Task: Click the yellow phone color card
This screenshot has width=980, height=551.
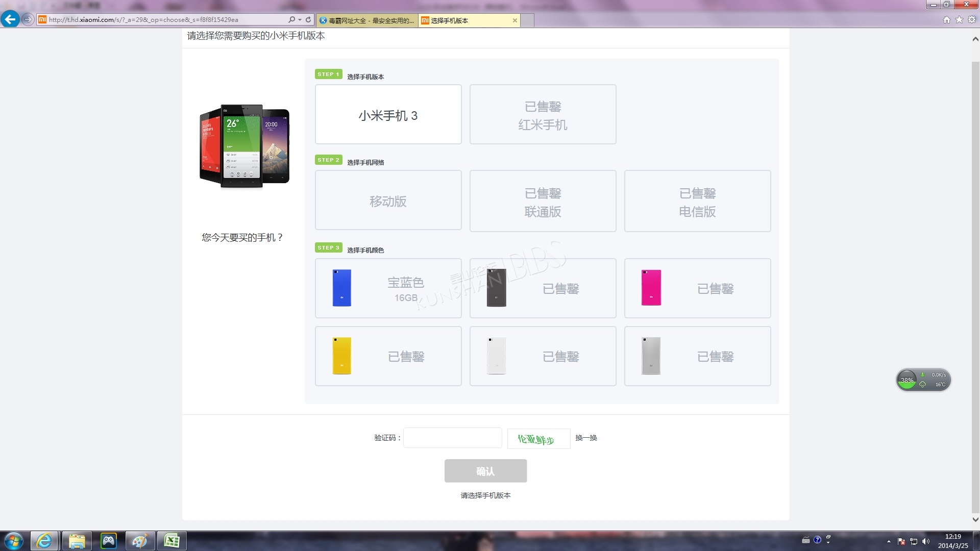Action: tap(388, 356)
